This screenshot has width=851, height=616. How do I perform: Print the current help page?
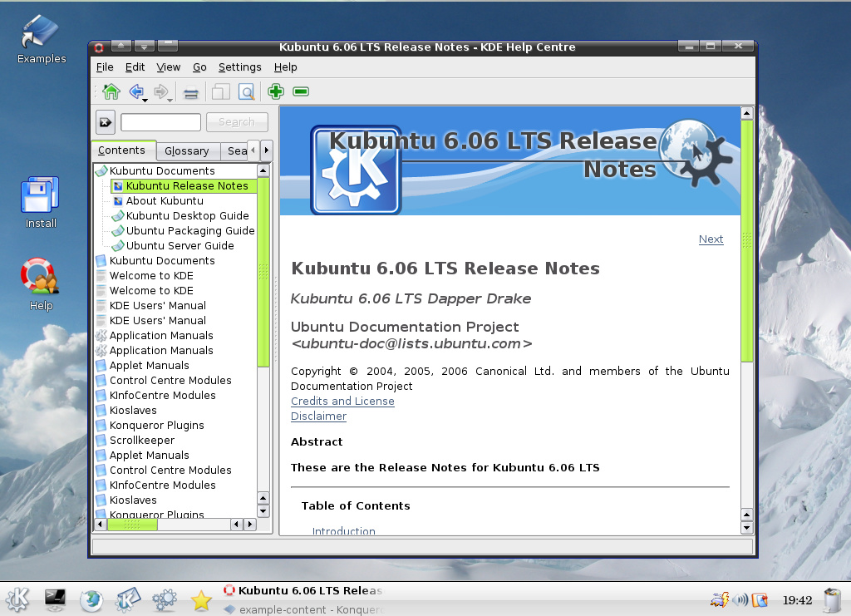[190, 92]
